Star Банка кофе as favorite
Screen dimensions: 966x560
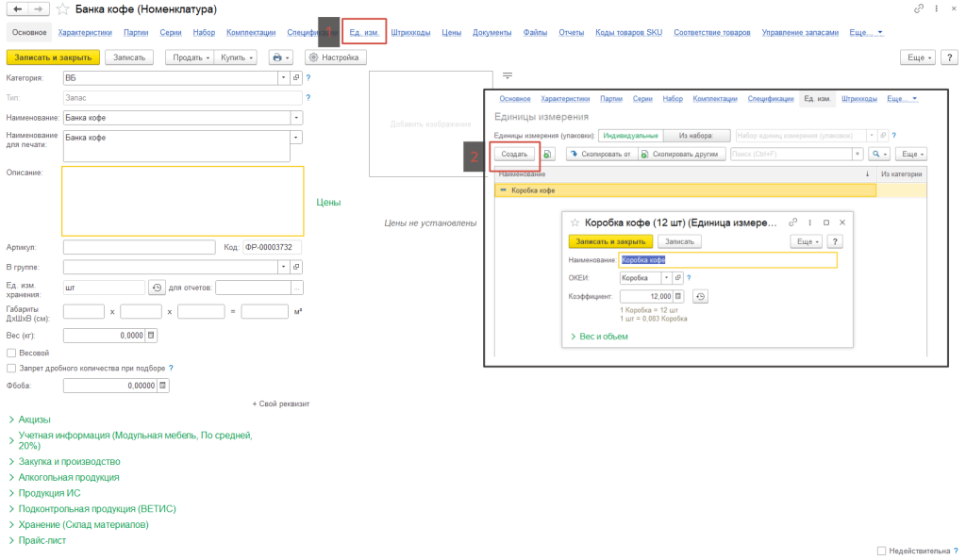(62, 9)
